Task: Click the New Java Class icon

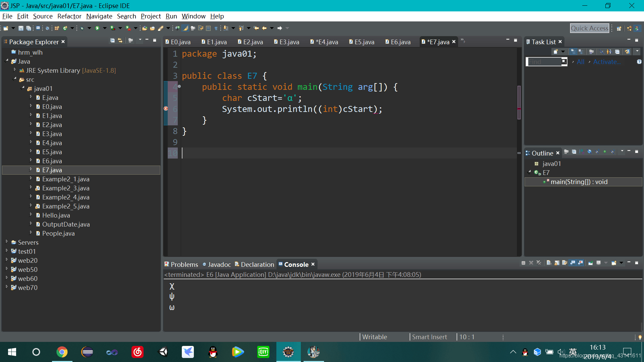Action: click(x=65, y=28)
